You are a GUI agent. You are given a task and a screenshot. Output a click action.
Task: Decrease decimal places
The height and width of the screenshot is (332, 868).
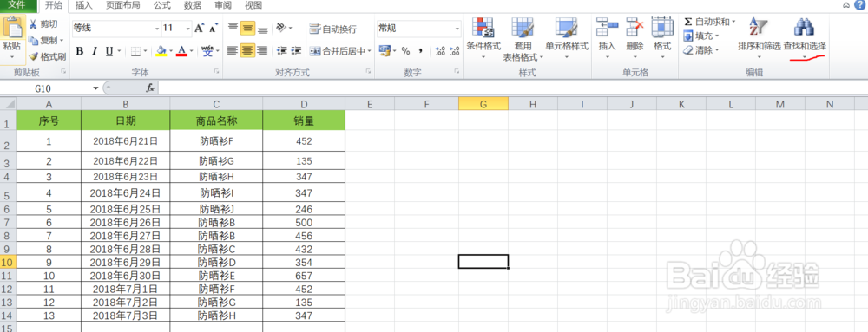point(455,51)
